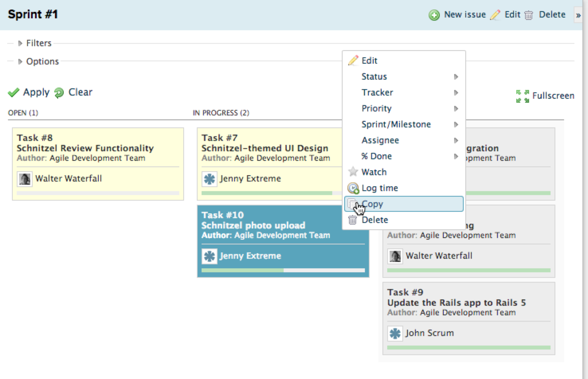Click Task #8 progress bar
Image resolution: width=588 pixels, height=379 pixels.
(98, 193)
